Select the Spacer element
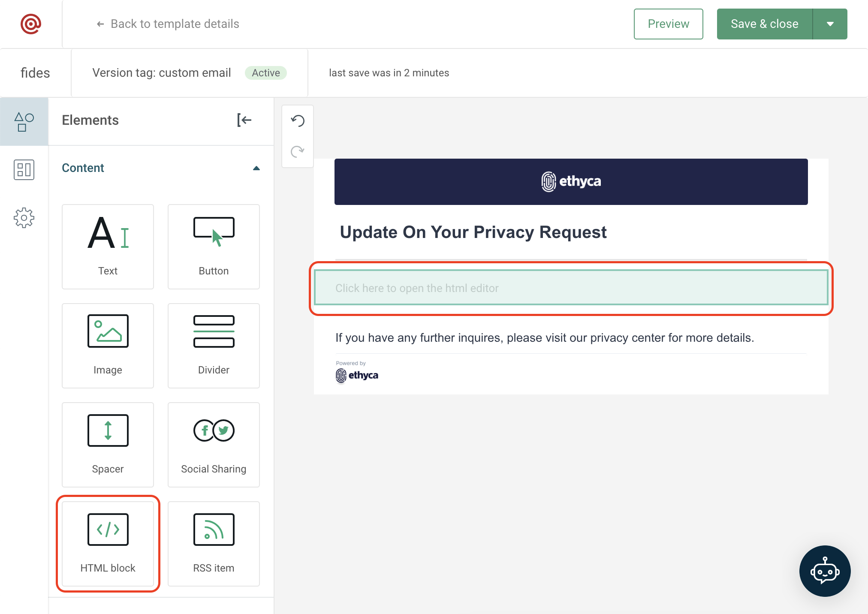 tap(108, 445)
